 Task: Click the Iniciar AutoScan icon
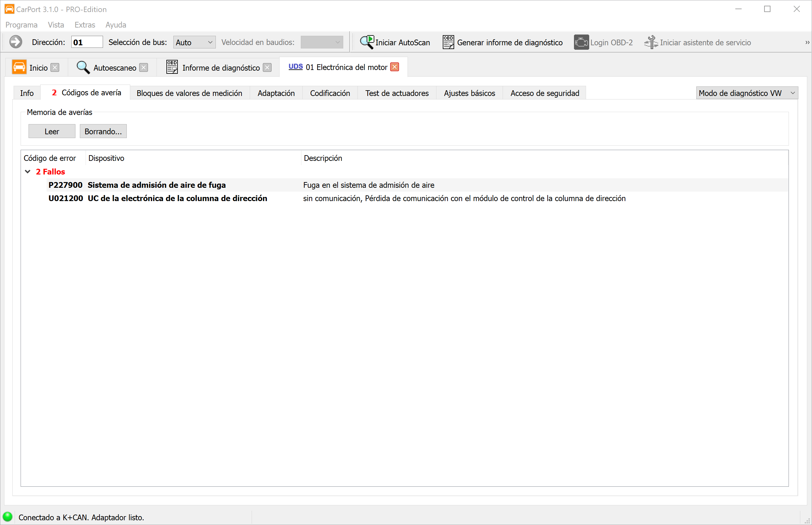click(367, 42)
